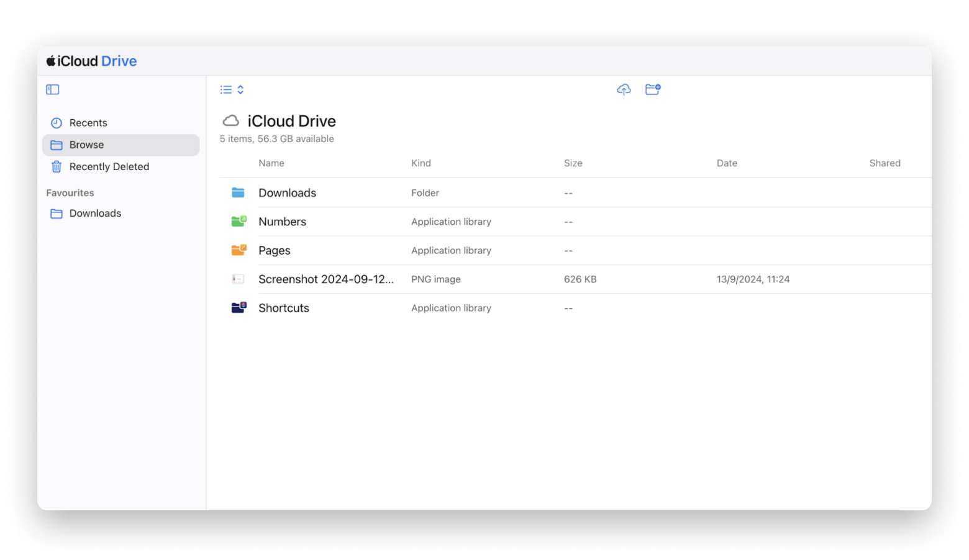Click the Numbers green folder icon
Screen dimensions: 969x560
[x=239, y=222]
